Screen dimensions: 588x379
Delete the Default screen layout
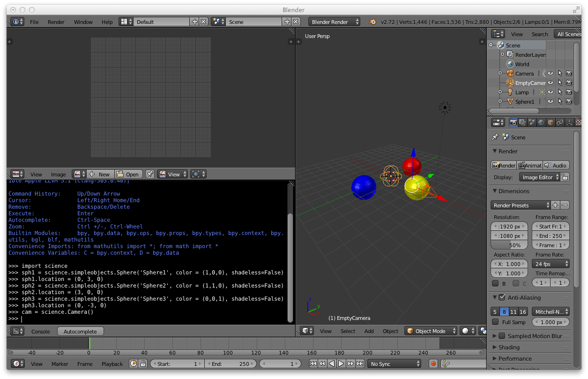[x=203, y=22]
